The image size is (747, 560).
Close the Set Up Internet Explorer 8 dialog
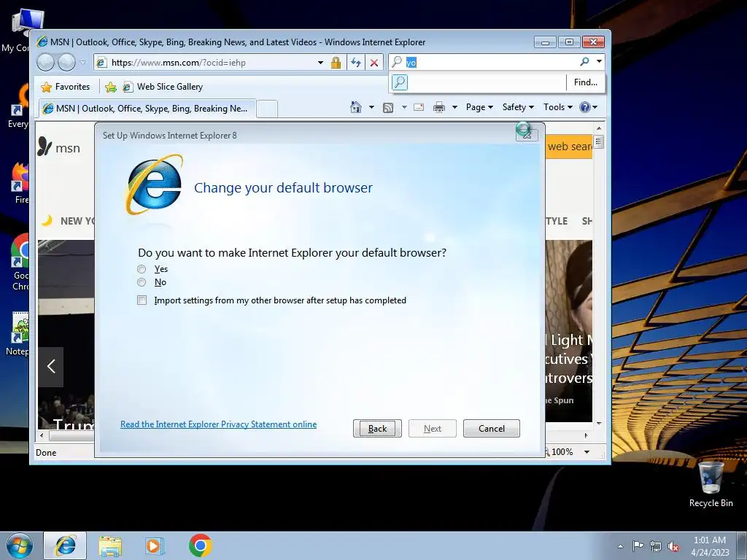click(x=527, y=134)
